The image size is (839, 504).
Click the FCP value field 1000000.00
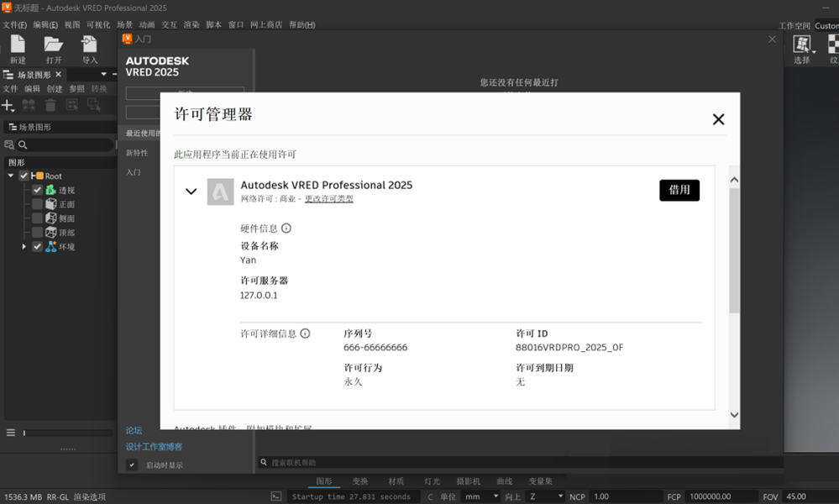click(x=721, y=496)
